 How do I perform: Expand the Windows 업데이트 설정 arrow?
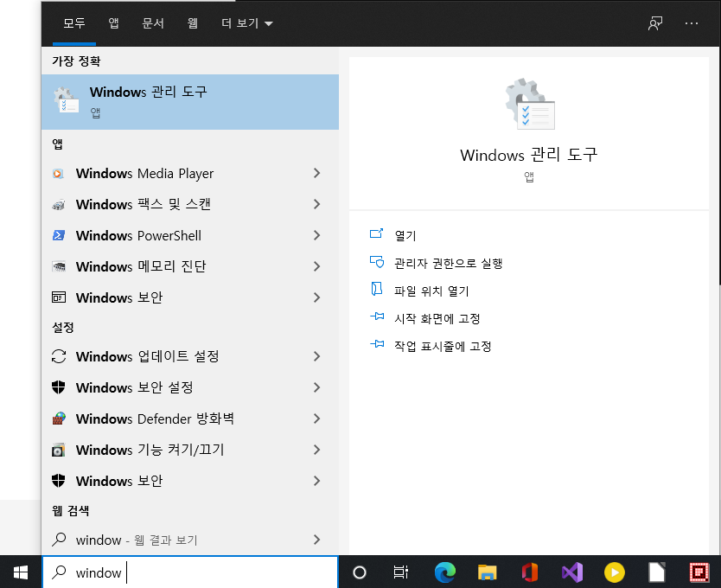[316, 356]
